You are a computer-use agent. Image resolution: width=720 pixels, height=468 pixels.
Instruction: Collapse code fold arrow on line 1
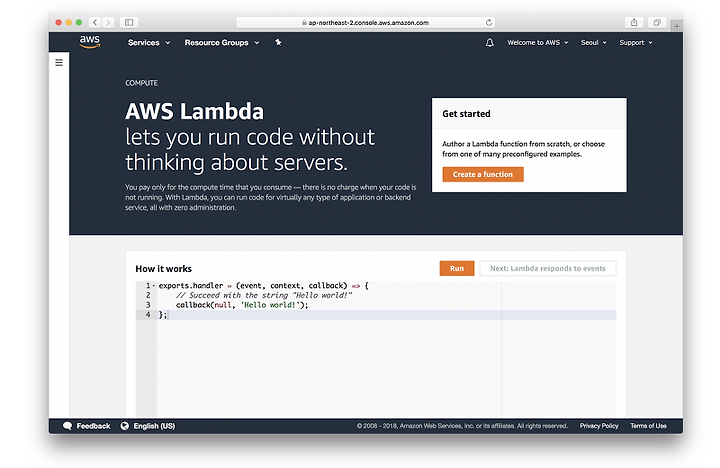pos(154,286)
